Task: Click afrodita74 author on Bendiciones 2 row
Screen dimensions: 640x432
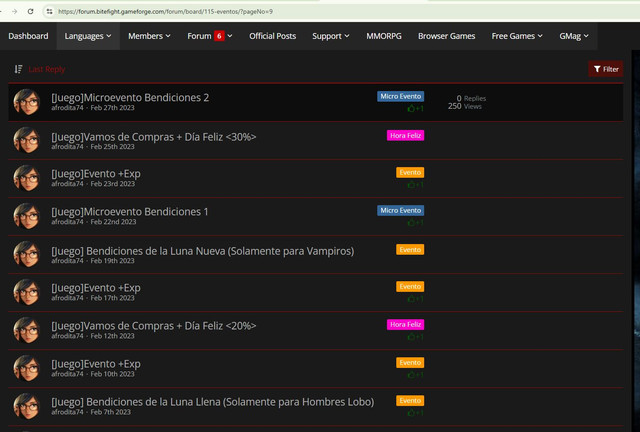Action: pyautogui.click(x=67, y=108)
